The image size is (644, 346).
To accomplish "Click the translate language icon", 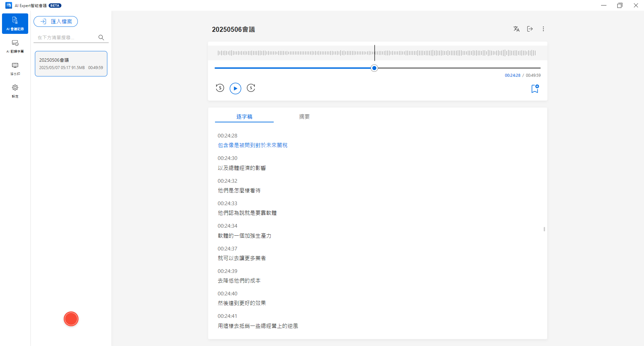I will 516,29.
